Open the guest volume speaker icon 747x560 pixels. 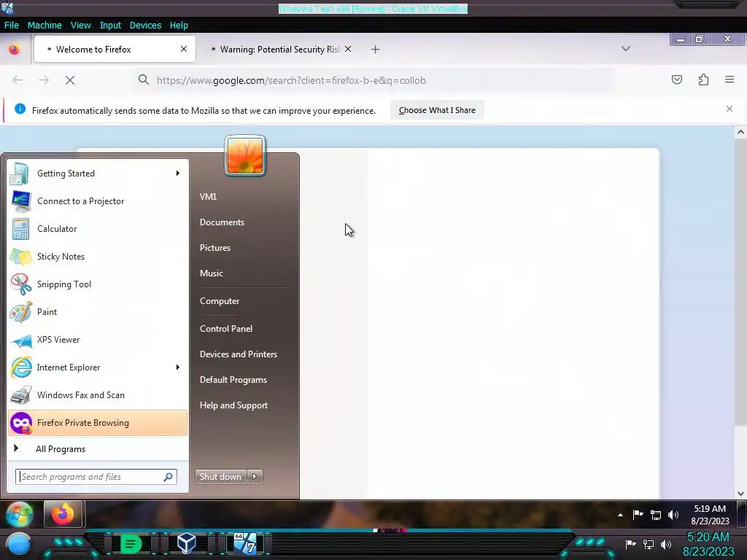pos(673,515)
